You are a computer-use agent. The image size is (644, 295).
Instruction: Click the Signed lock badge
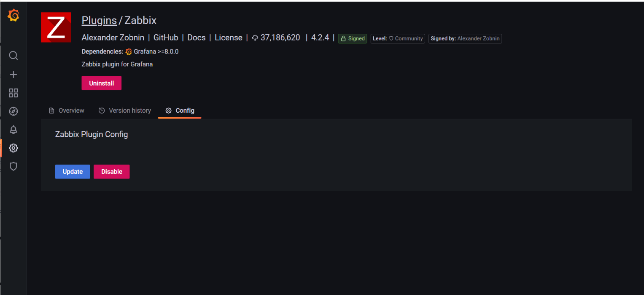(x=353, y=38)
